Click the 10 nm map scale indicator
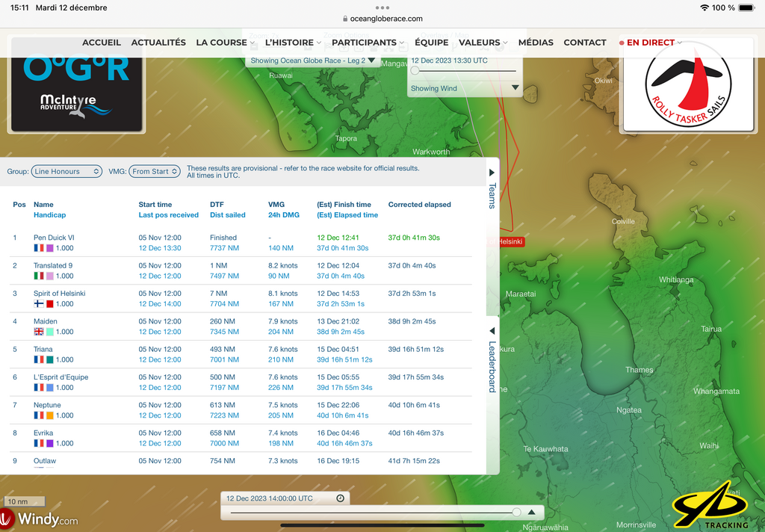765x532 pixels. coord(25,501)
